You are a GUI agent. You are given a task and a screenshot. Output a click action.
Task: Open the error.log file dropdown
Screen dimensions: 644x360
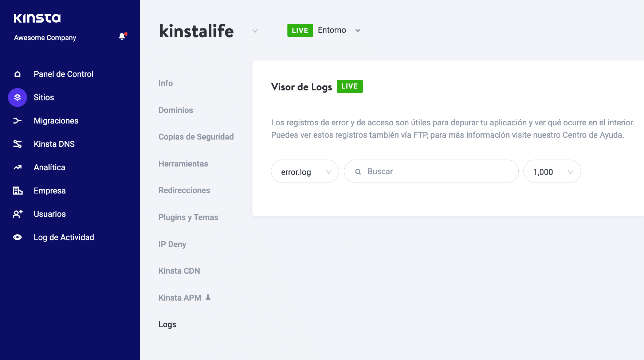click(305, 172)
